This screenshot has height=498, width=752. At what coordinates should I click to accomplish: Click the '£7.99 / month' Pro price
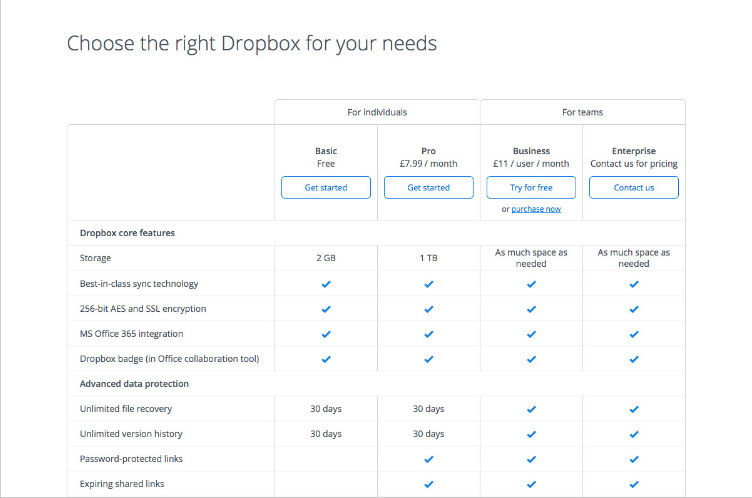point(428,164)
